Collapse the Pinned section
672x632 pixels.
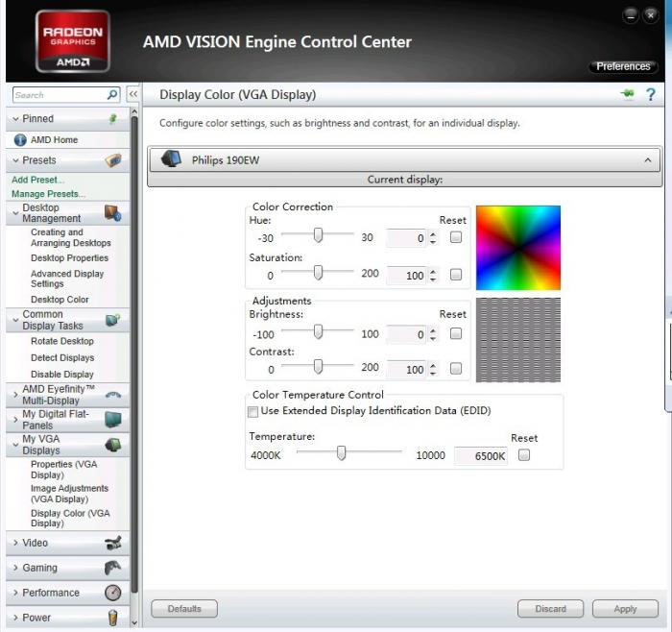pyautogui.click(x=16, y=119)
